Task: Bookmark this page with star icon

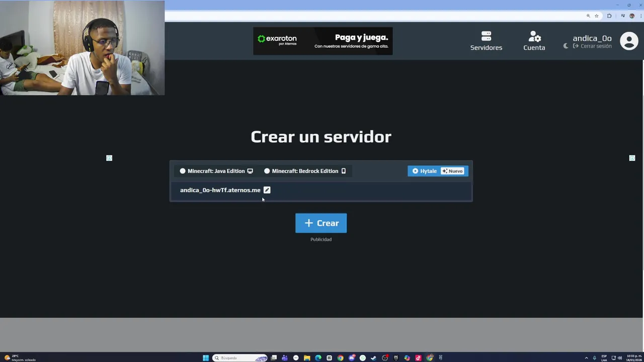Action: coord(597,16)
